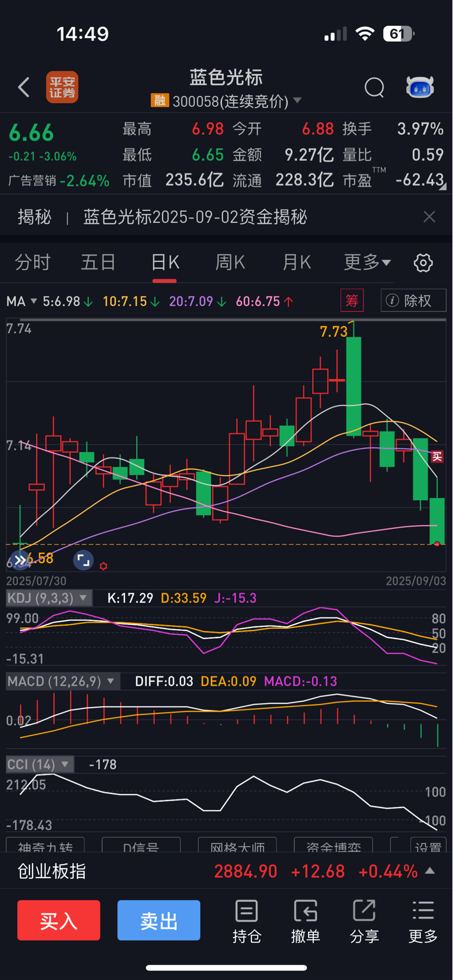Viewport: 453px width, 980px height.
Task: Expand 创业板指 index bar arrow
Action: click(x=430, y=871)
